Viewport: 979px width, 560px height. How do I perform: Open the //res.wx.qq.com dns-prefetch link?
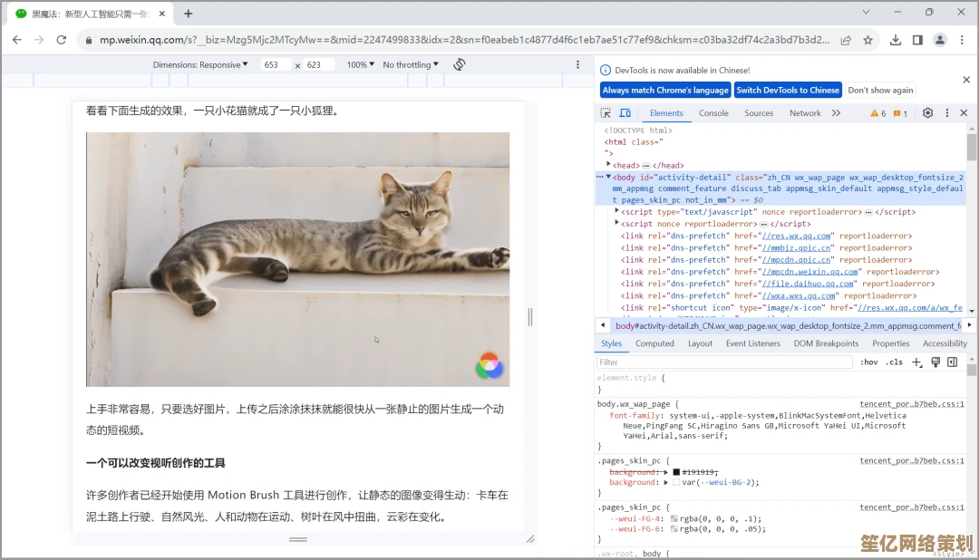point(797,236)
